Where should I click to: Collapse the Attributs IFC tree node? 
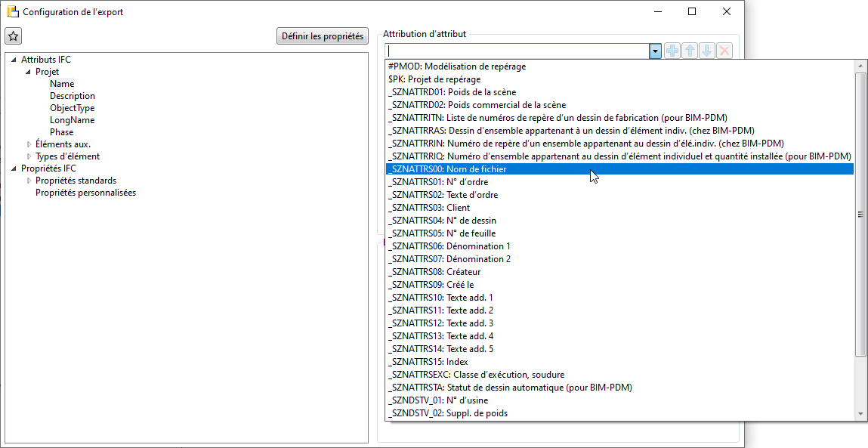click(x=14, y=60)
